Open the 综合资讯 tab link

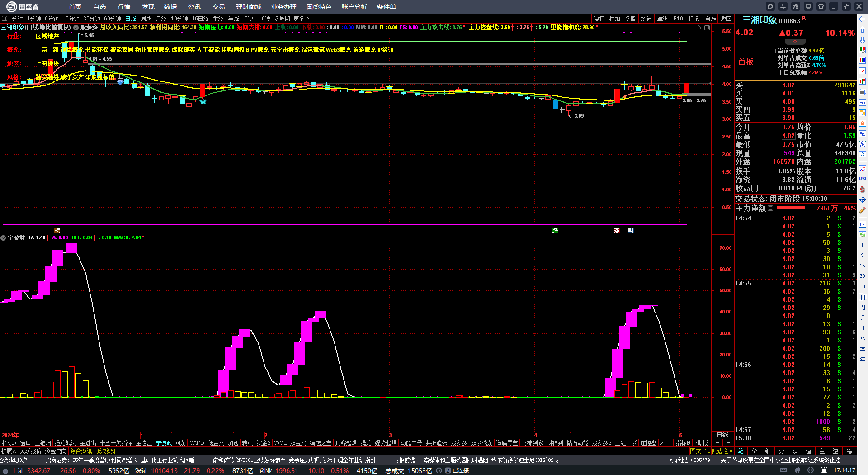(81, 451)
